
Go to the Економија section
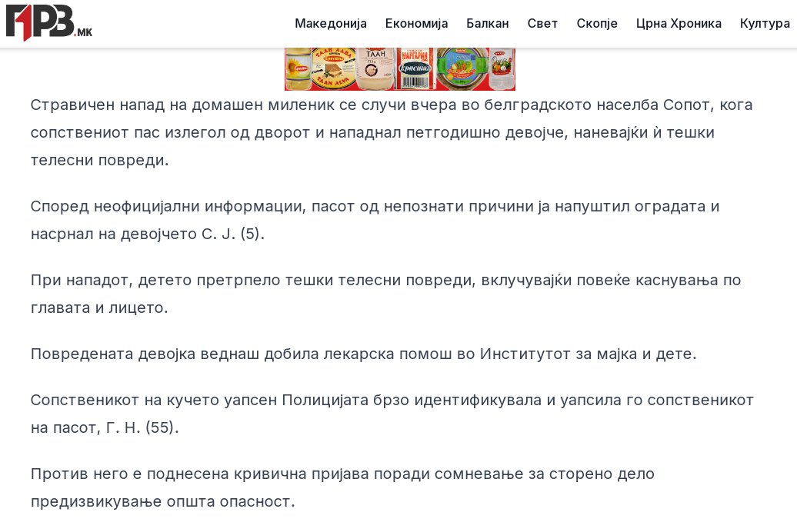[x=416, y=23]
